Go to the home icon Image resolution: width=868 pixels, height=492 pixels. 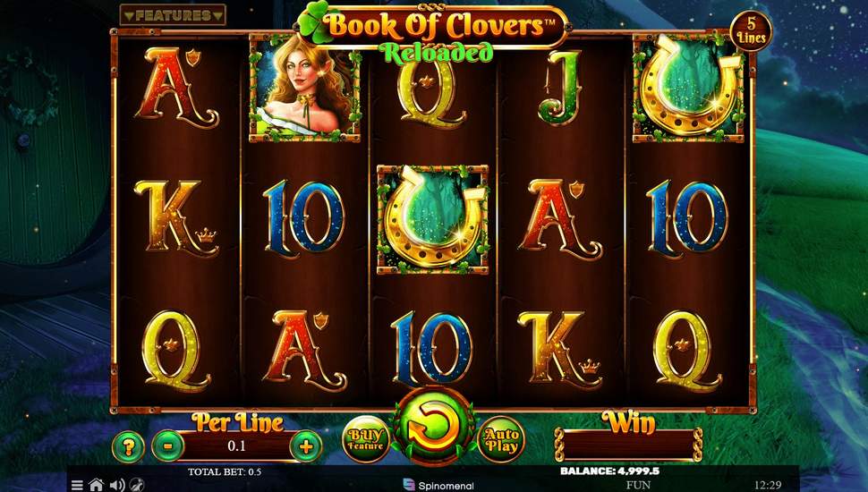point(97,485)
